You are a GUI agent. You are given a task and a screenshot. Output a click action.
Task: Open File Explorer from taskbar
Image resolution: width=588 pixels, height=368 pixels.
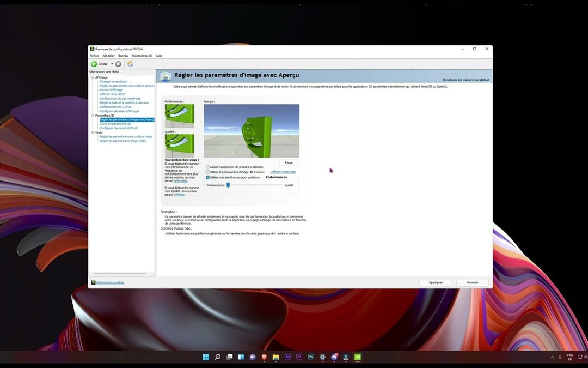click(x=276, y=357)
